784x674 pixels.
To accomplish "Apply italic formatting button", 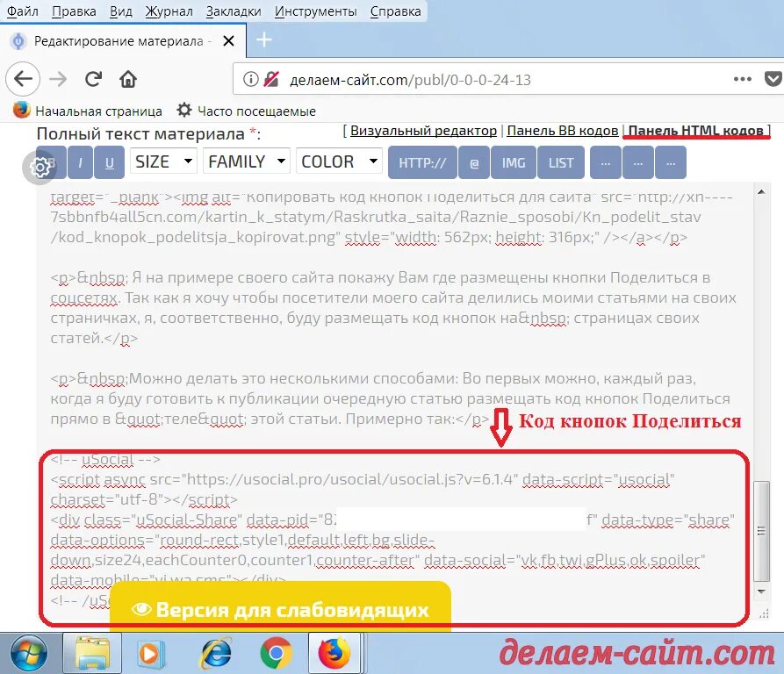I will coord(80,162).
